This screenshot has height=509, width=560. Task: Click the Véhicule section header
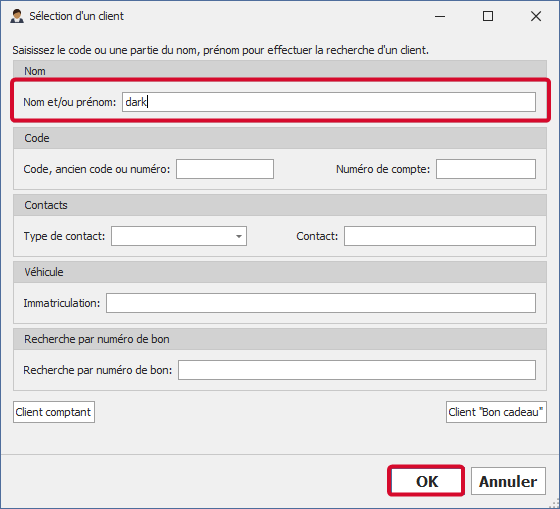point(280,272)
